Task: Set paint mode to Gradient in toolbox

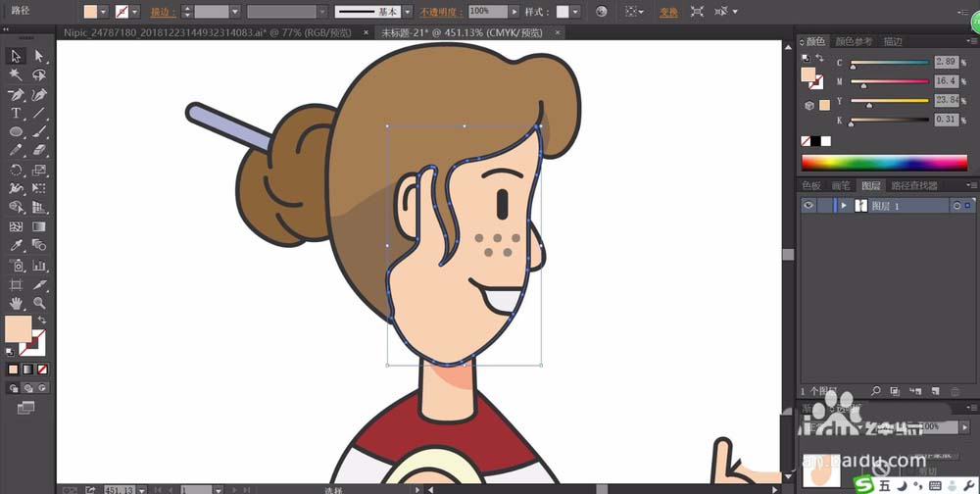Action: [27, 370]
